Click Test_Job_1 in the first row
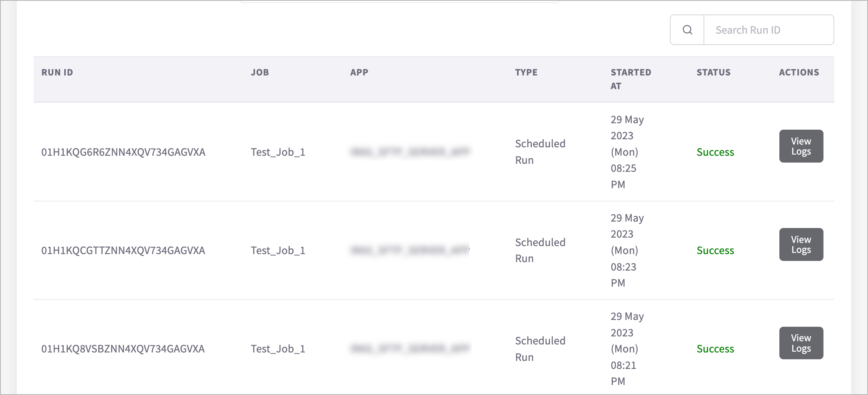This screenshot has height=395, width=868. coord(278,152)
